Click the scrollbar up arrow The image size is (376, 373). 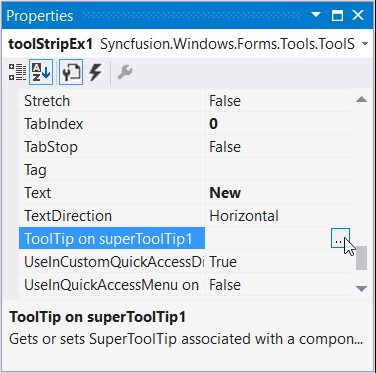(x=361, y=99)
